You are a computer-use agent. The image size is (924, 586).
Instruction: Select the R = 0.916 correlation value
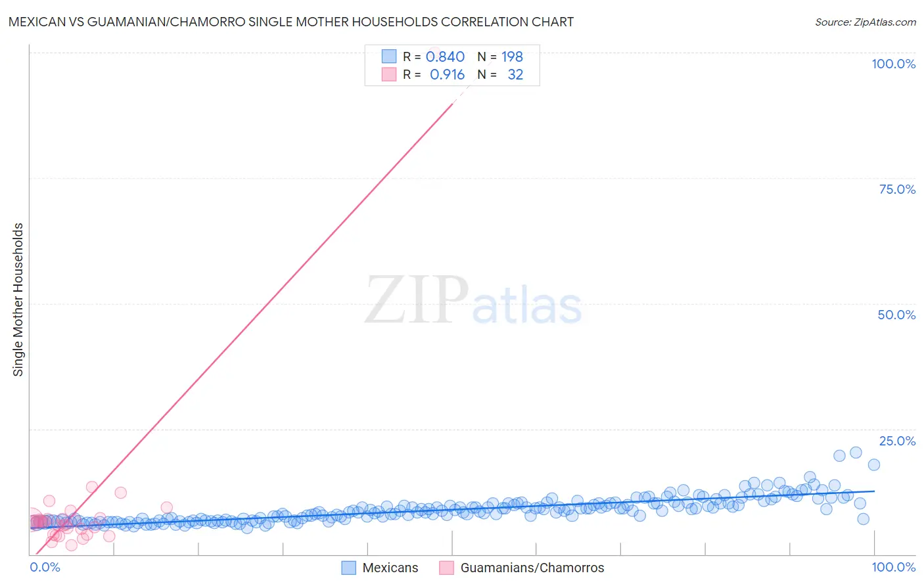(434, 74)
